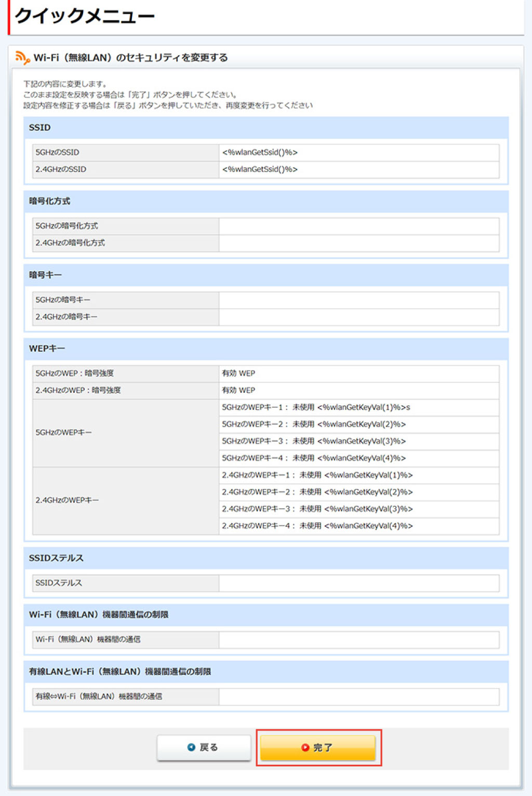Click the Wi-Fi signal icon beside the heading
This screenshot has width=532, height=796.
point(22,57)
